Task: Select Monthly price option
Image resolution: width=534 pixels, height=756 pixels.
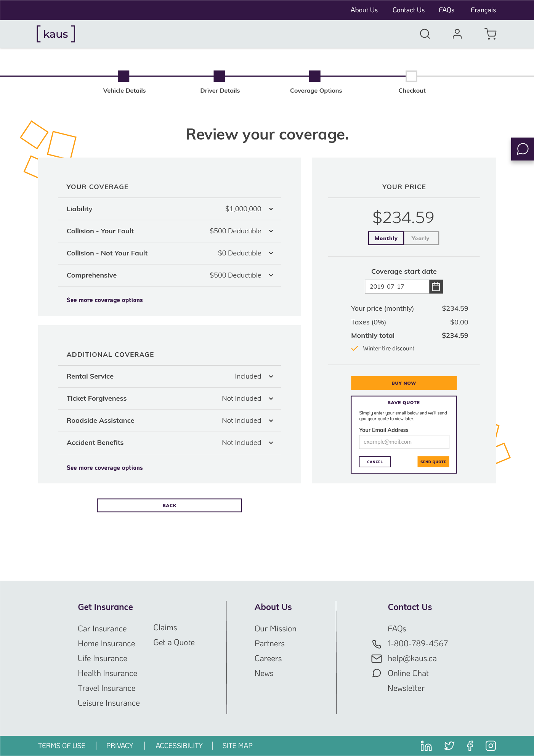Action: pyautogui.click(x=386, y=238)
